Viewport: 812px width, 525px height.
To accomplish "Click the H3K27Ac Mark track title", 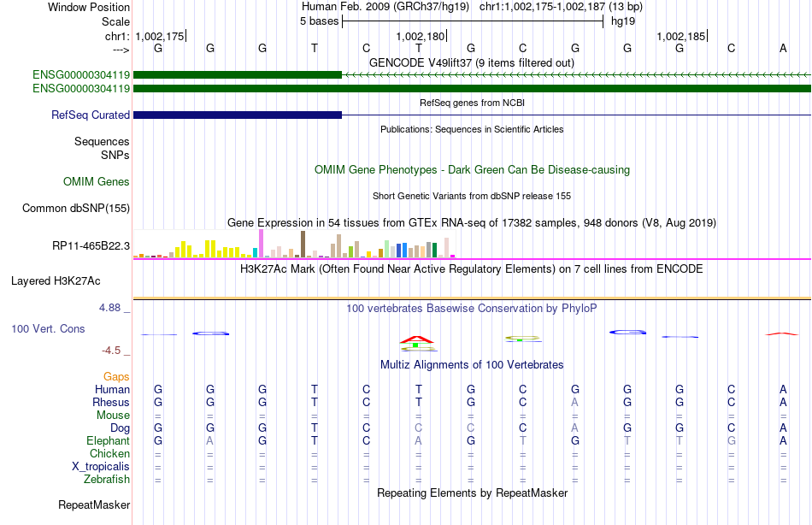I will [x=472, y=269].
